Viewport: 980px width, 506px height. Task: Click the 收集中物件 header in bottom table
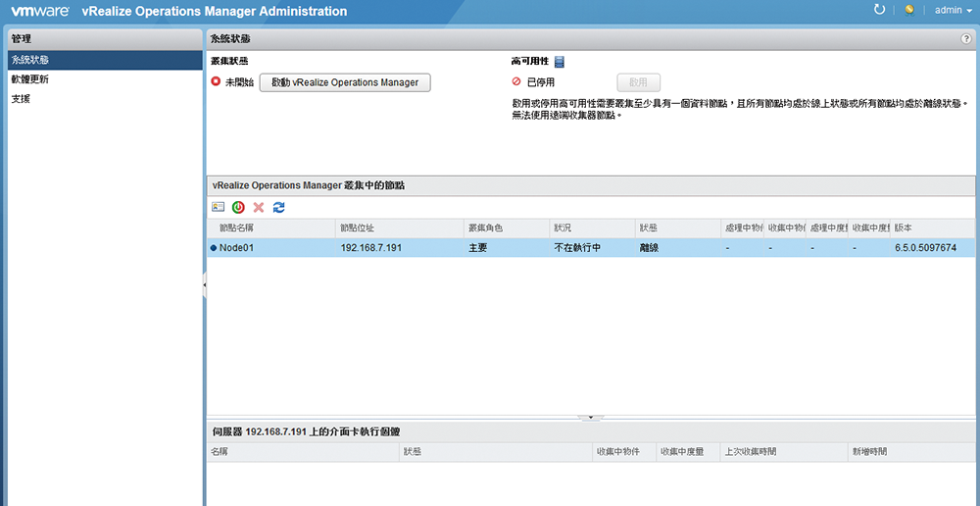click(x=623, y=452)
